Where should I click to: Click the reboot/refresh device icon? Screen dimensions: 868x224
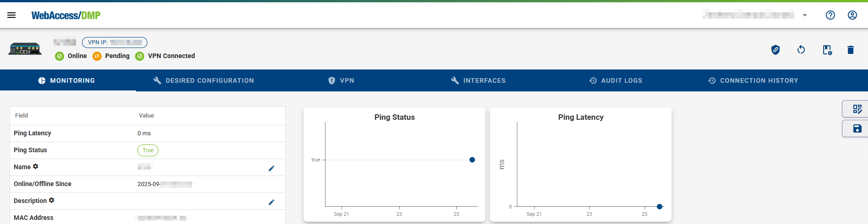pos(801,50)
